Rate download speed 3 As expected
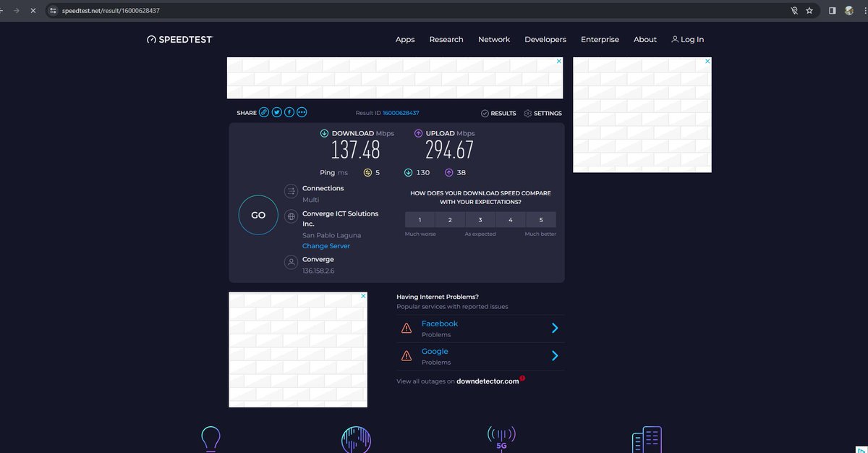 [x=480, y=220]
